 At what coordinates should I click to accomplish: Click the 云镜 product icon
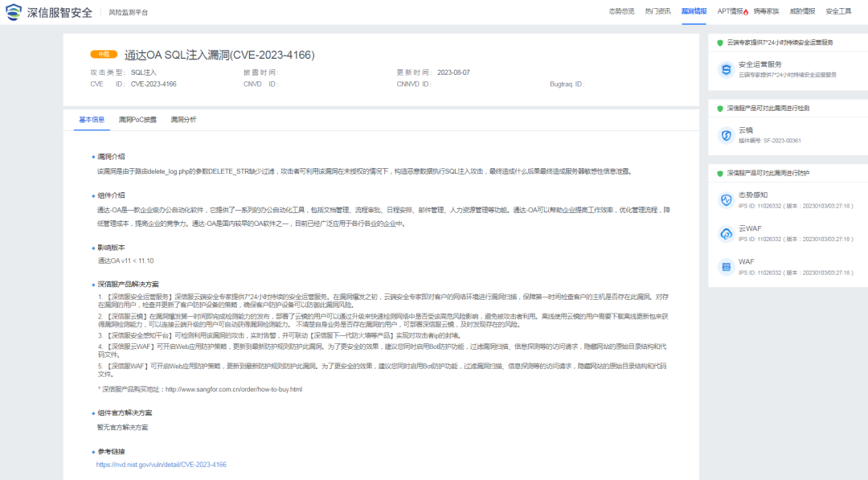[726, 135]
